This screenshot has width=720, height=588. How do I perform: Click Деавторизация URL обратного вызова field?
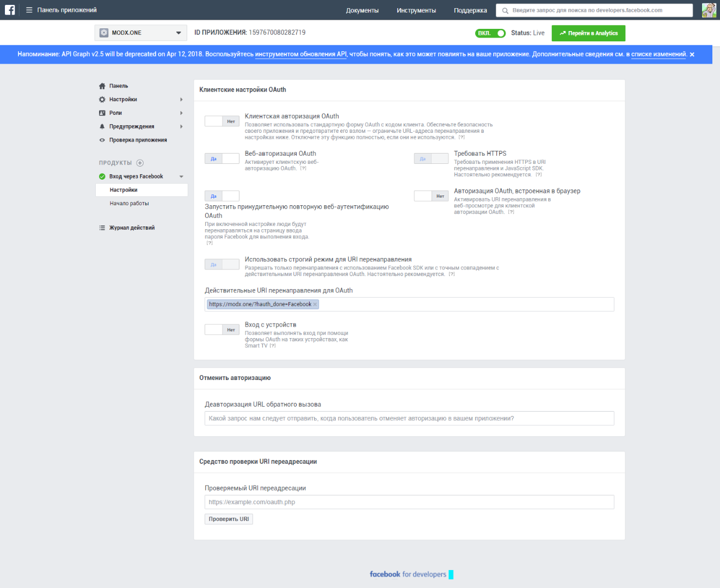(409, 418)
